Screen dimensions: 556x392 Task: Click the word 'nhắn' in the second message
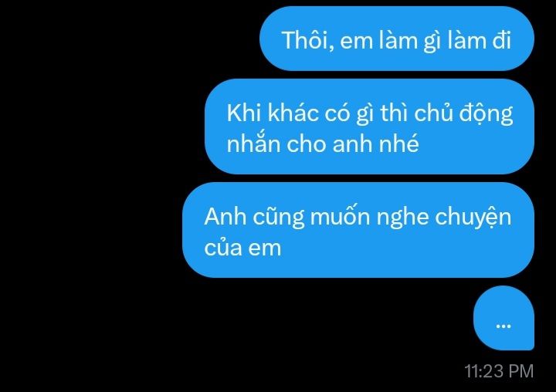click(252, 143)
